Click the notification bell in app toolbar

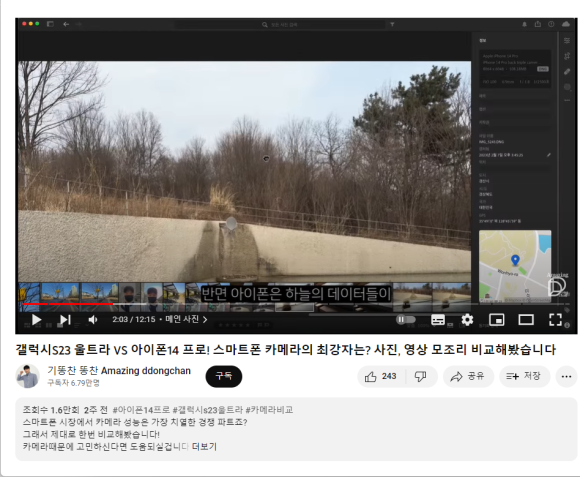[524, 24]
